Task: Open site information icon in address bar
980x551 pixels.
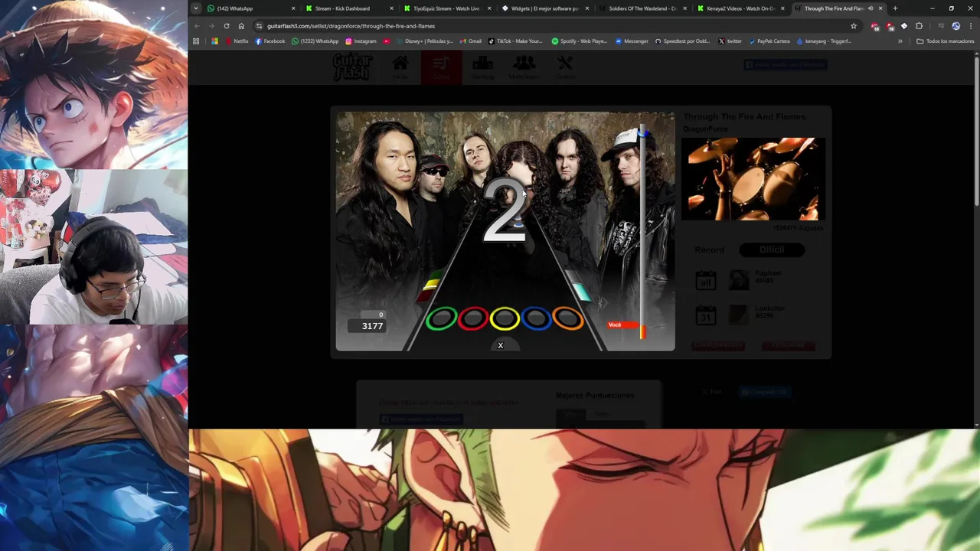Action: pyautogui.click(x=259, y=26)
